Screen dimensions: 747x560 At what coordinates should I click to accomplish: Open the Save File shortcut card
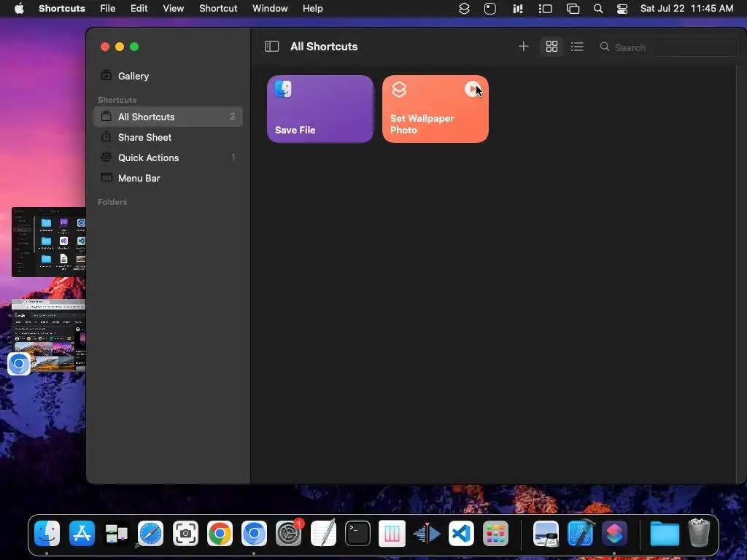point(320,109)
